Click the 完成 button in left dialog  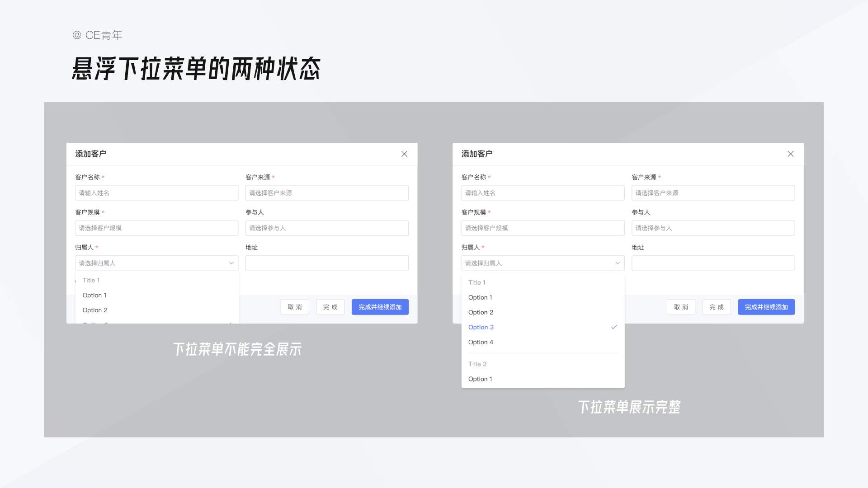point(330,307)
